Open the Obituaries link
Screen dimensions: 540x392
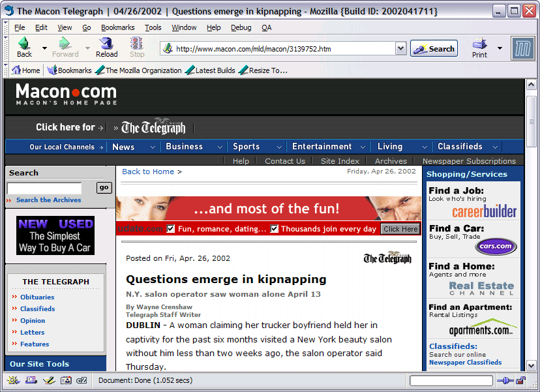(x=37, y=297)
